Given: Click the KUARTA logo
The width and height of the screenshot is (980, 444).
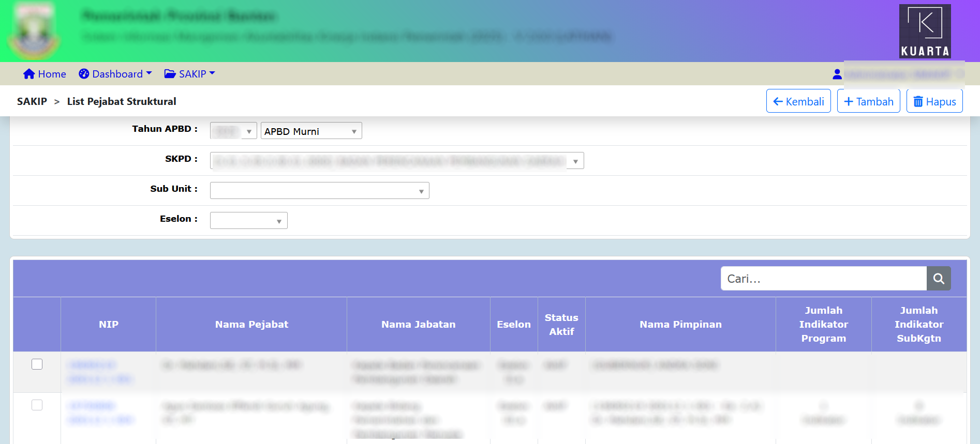Looking at the screenshot, I should (925, 31).
